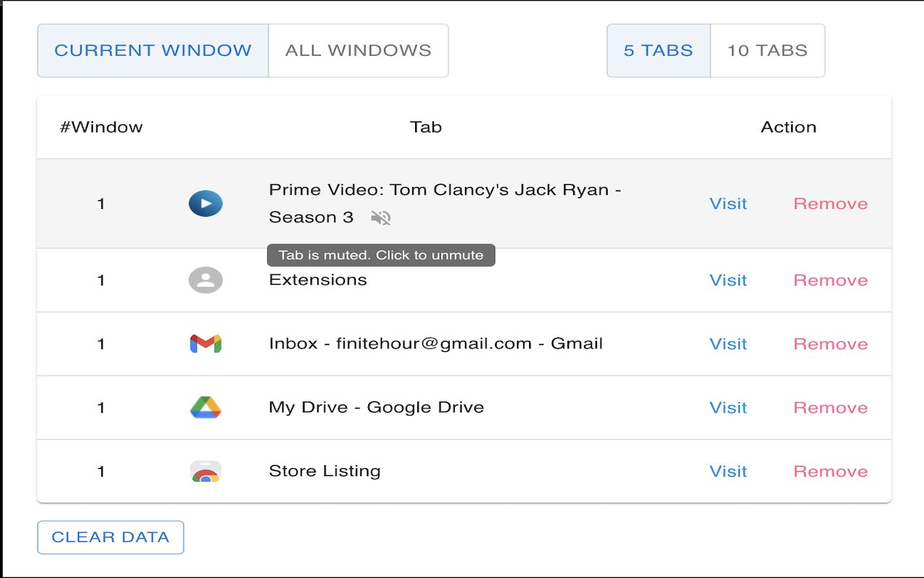The image size is (924, 578).
Task: Select the 5 TABS option
Action: [658, 51]
